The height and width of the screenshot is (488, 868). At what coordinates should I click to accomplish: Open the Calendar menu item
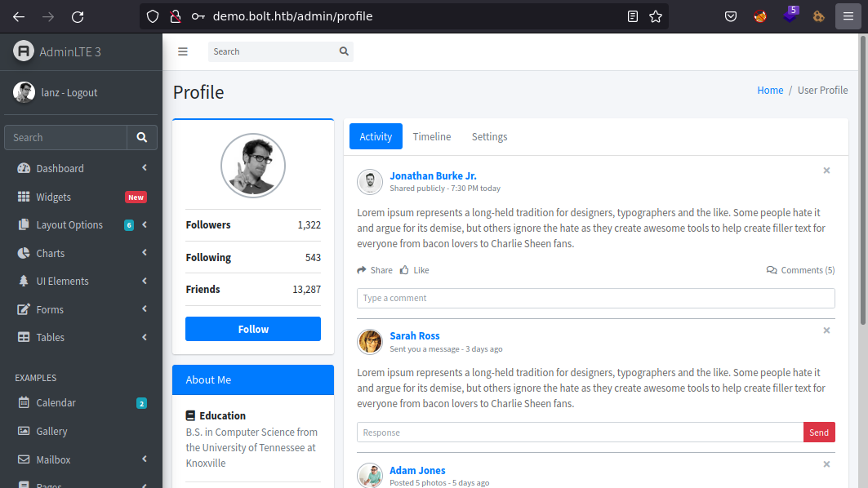(81, 403)
